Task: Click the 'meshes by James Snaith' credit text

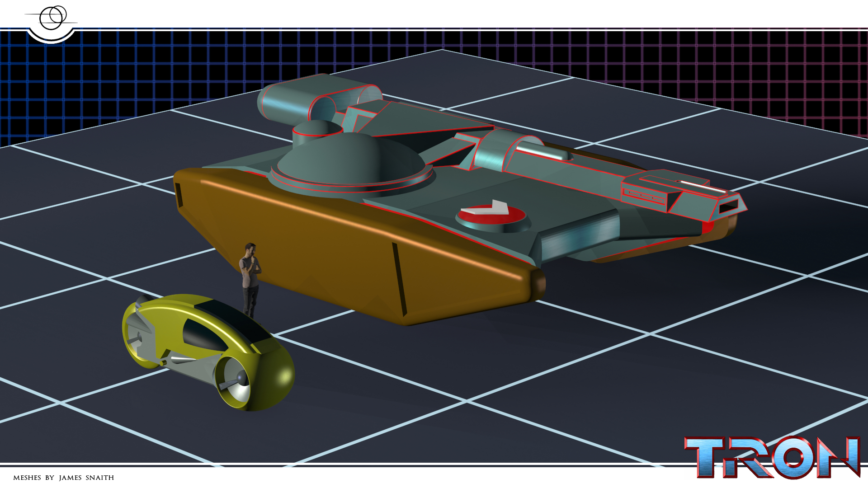Action: click(64, 478)
